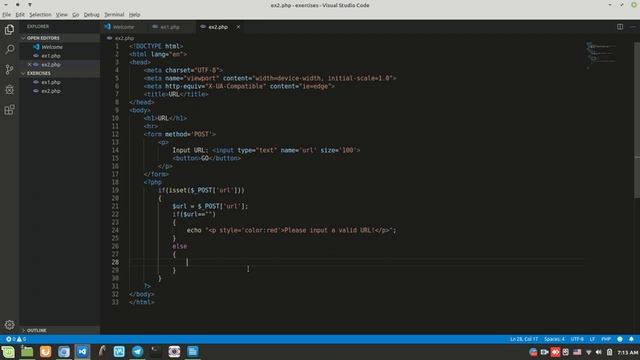
Task: Open the Edit menu
Action: (x=20, y=15)
